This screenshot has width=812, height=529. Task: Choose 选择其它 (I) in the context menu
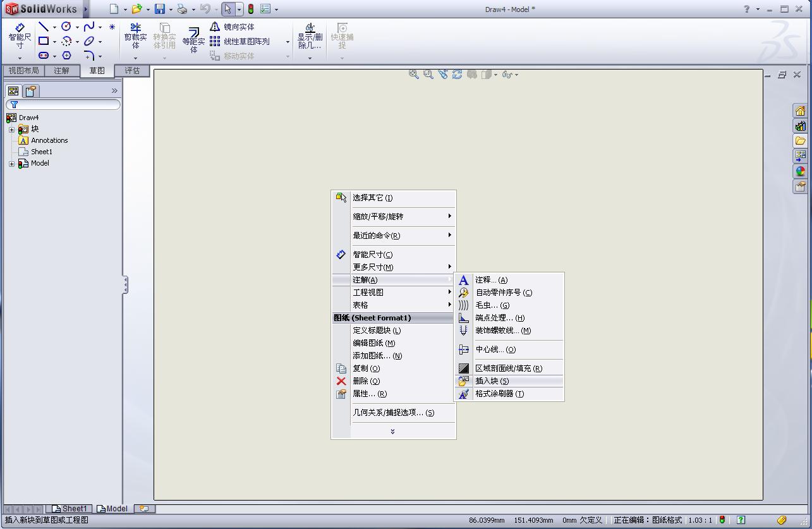pyautogui.click(x=393, y=198)
